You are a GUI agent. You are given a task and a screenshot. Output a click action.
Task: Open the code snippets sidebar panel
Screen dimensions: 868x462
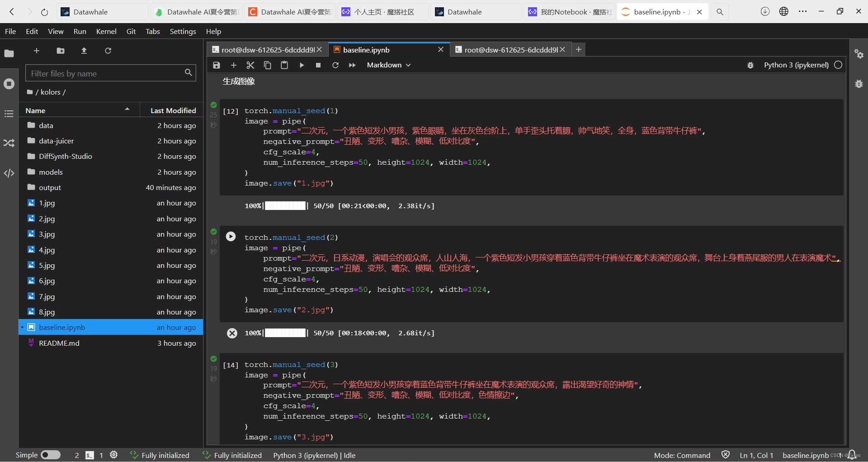click(x=9, y=173)
